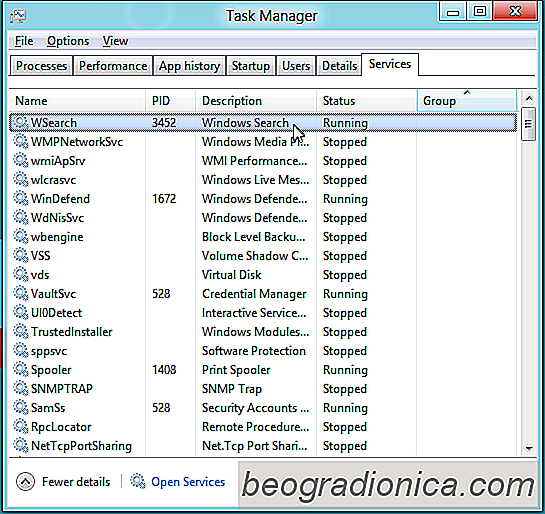Open the View menu
The height and width of the screenshot is (514, 545).
115,41
